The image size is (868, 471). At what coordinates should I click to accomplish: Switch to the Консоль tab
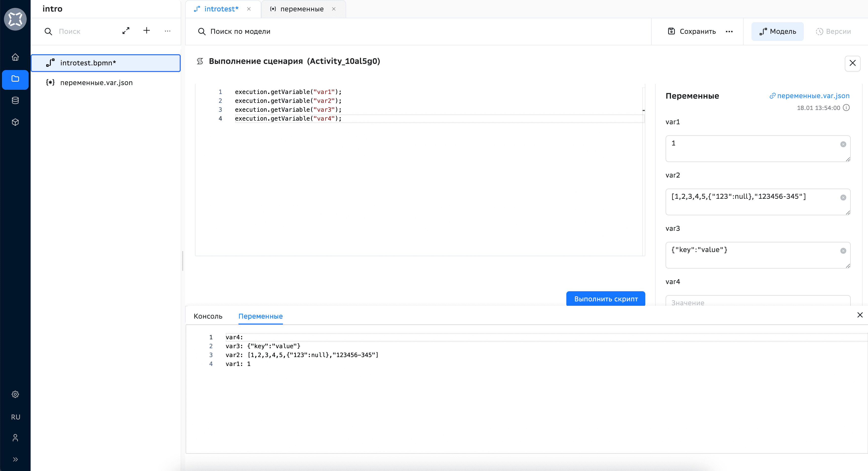pyautogui.click(x=208, y=316)
